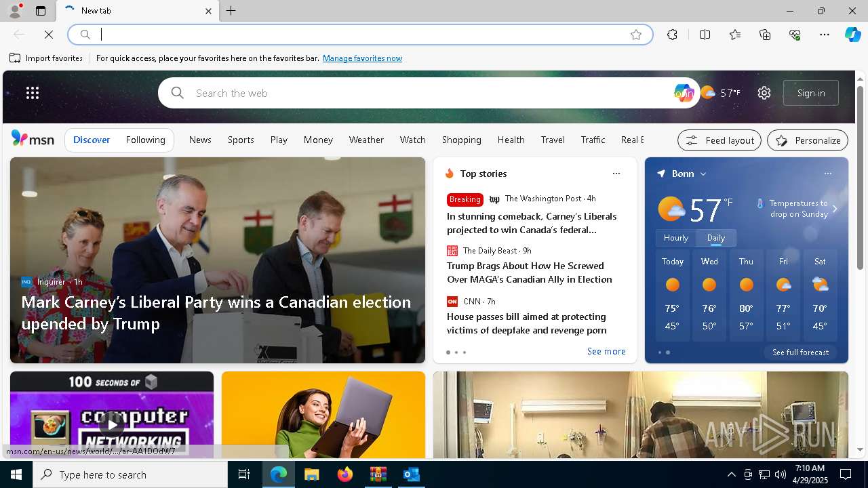Close the New tab tab
Viewport: 868px width, 488px height.
click(x=208, y=11)
